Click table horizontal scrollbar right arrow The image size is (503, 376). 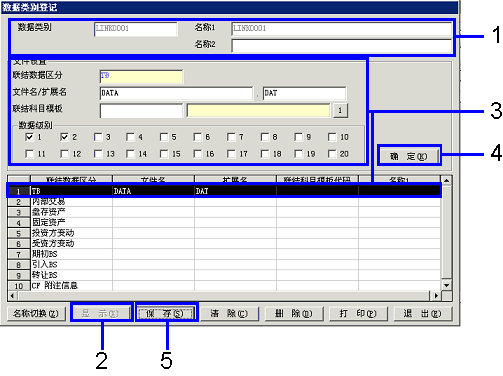(x=436, y=296)
